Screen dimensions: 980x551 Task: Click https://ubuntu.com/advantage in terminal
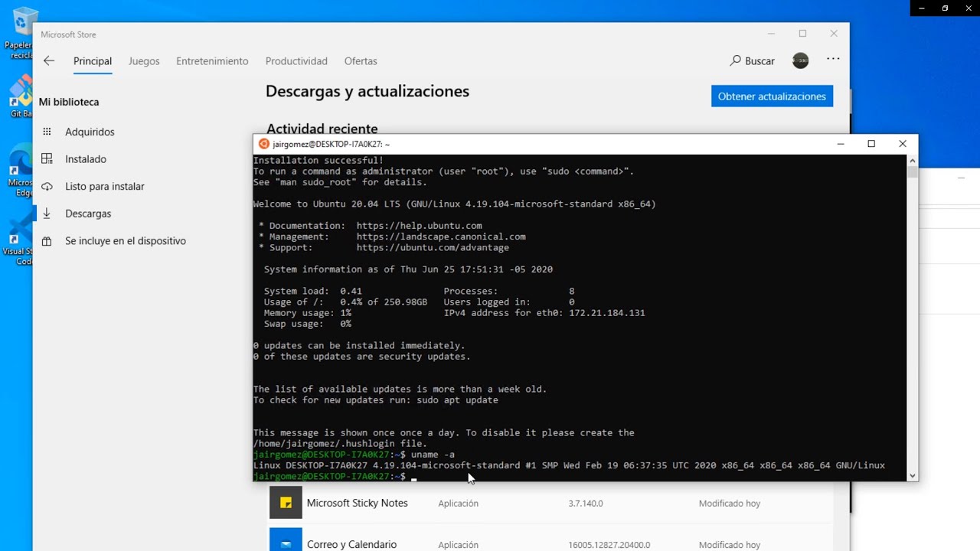(x=433, y=247)
